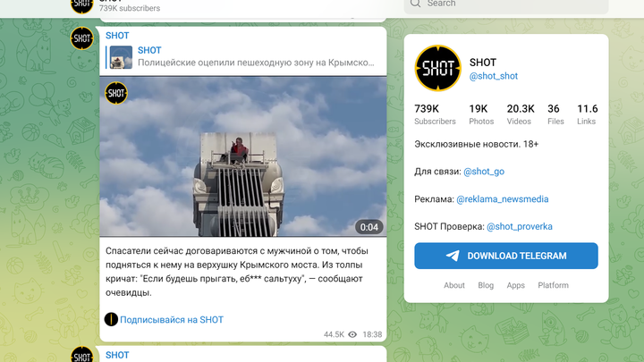The height and width of the screenshot is (362, 644).
Task: Click the SHOT author name atop the post
Action: (117, 36)
